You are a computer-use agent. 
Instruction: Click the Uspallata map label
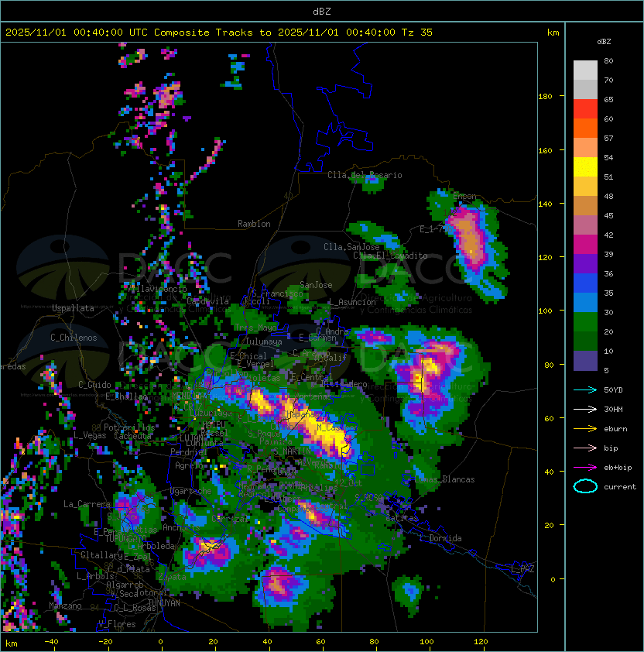point(73,308)
